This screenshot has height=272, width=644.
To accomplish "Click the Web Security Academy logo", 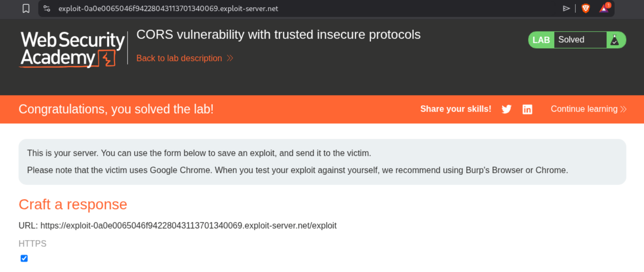I will [x=73, y=49].
